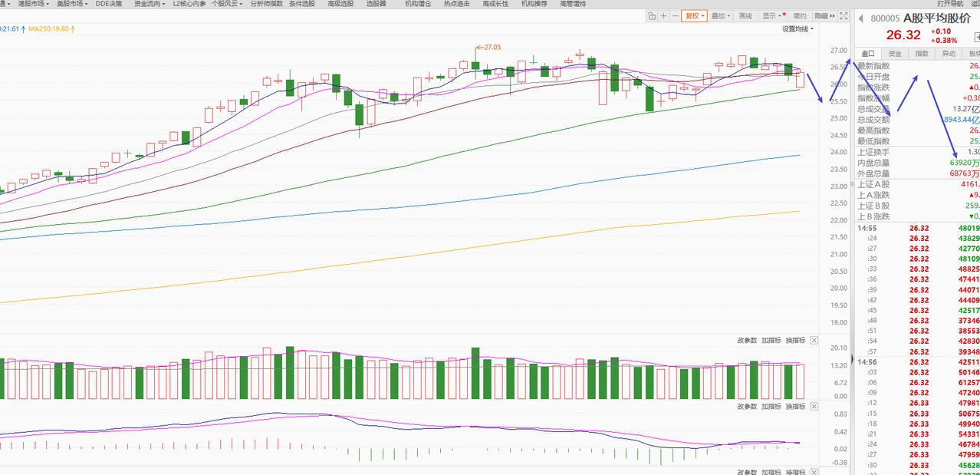Viewport: 980px width, 475px height.
Task: Close the MACD indicator panel
Action: coord(814,406)
